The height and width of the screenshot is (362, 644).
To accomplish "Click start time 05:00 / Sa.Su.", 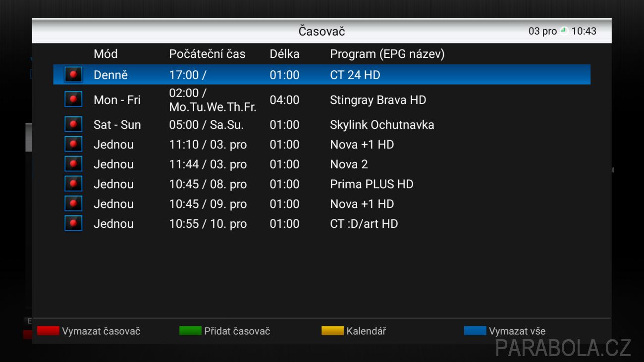I will click(206, 125).
